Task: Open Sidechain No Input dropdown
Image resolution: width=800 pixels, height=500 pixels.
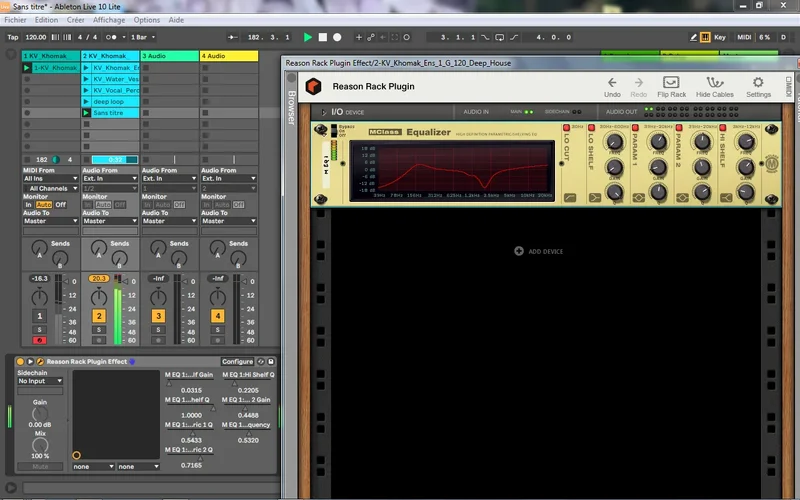Action: tap(41, 381)
